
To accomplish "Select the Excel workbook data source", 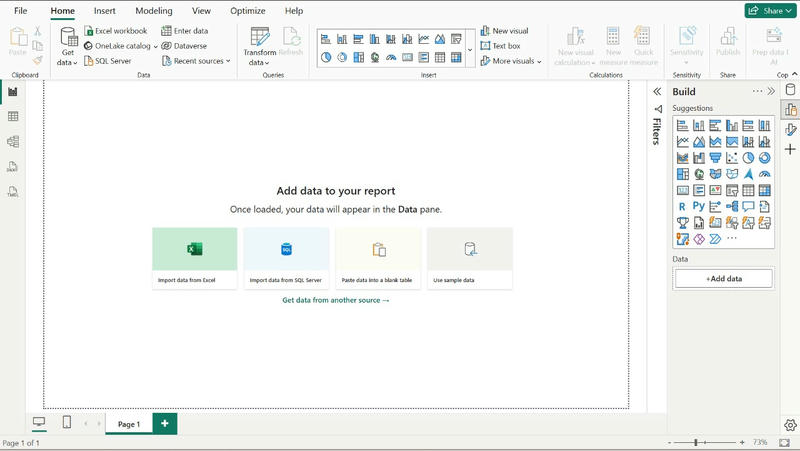I will click(x=116, y=31).
